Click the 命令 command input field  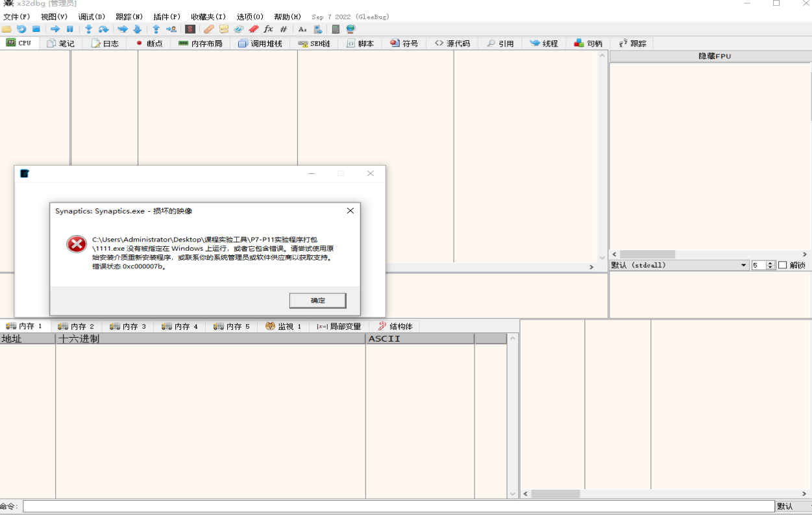click(x=399, y=506)
